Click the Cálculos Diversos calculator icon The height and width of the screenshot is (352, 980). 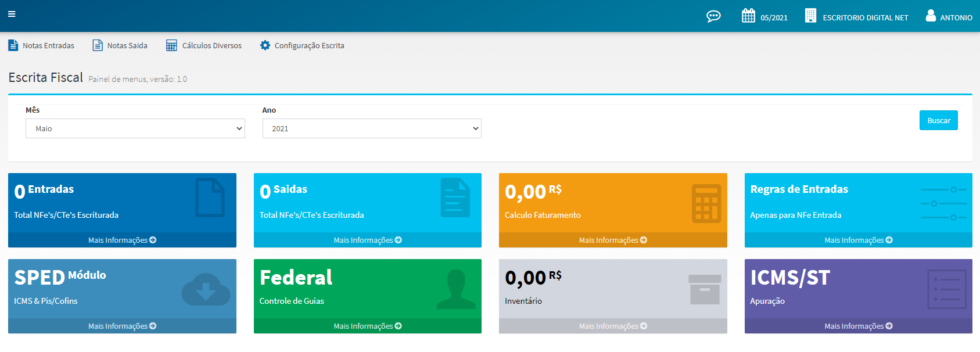(x=171, y=45)
